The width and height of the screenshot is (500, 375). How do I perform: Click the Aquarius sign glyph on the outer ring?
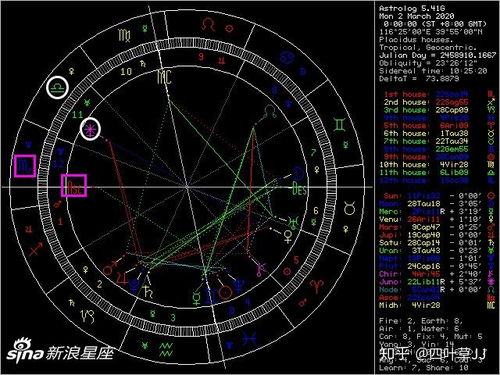166,349
